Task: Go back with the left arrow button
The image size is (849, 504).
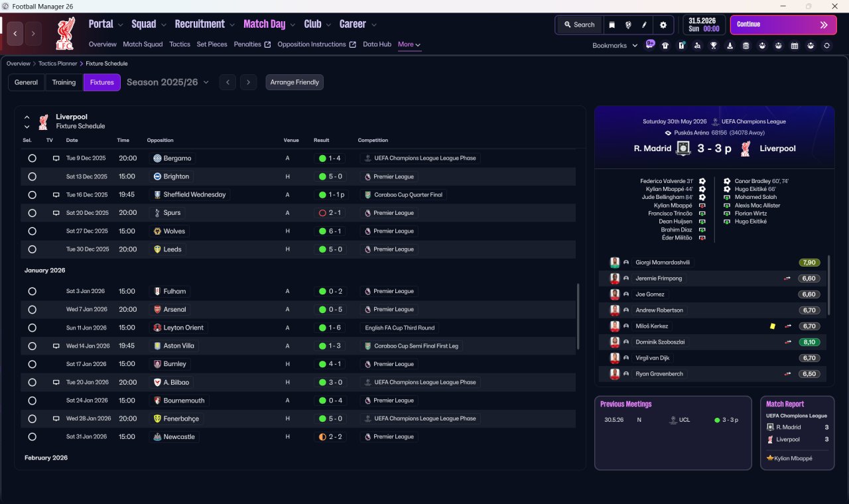Action: (15, 33)
